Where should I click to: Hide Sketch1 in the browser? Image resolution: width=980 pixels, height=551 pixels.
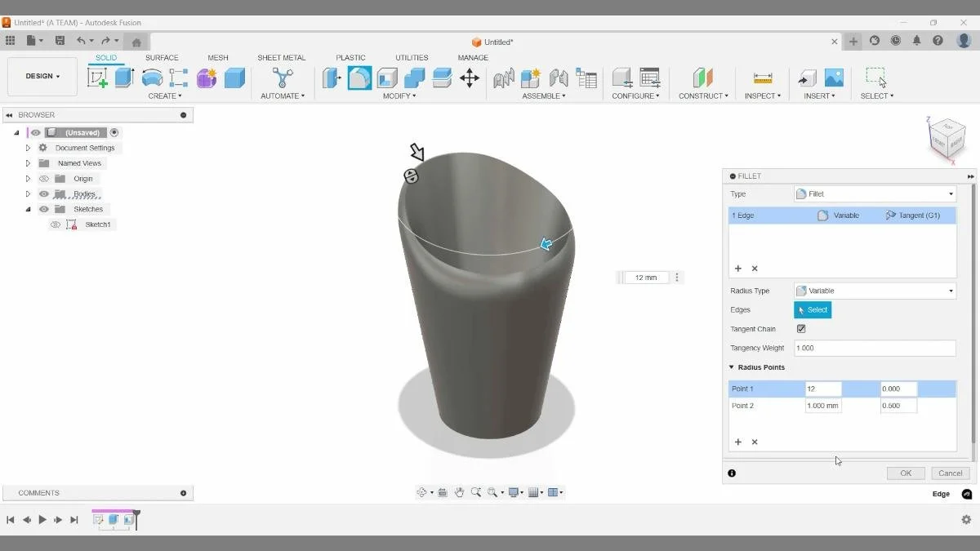[x=56, y=224]
